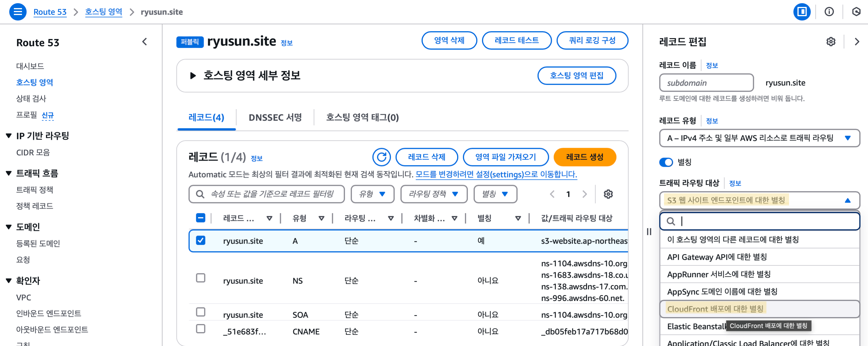
Task: Switch to DNSSEC 서명 tab
Action: point(275,117)
